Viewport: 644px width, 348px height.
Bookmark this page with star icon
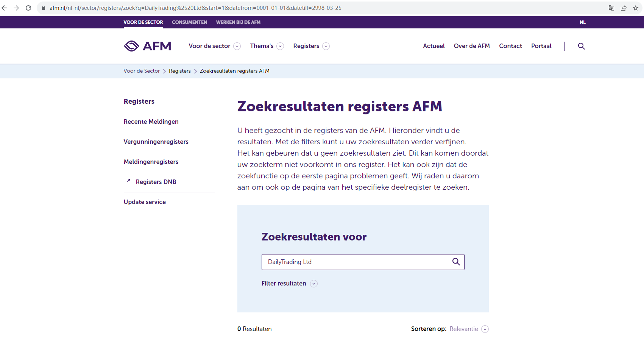636,8
